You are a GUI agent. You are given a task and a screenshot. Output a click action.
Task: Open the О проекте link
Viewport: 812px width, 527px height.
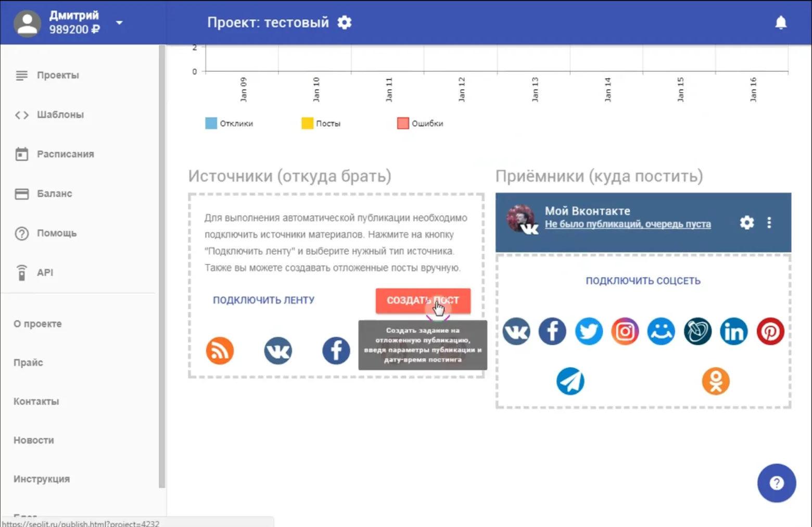(x=37, y=324)
